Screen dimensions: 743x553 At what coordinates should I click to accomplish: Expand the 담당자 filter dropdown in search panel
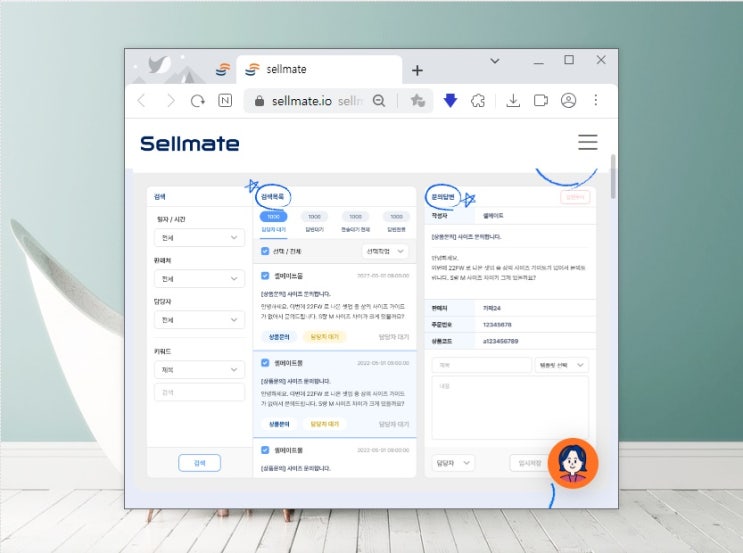(x=199, y=320)
